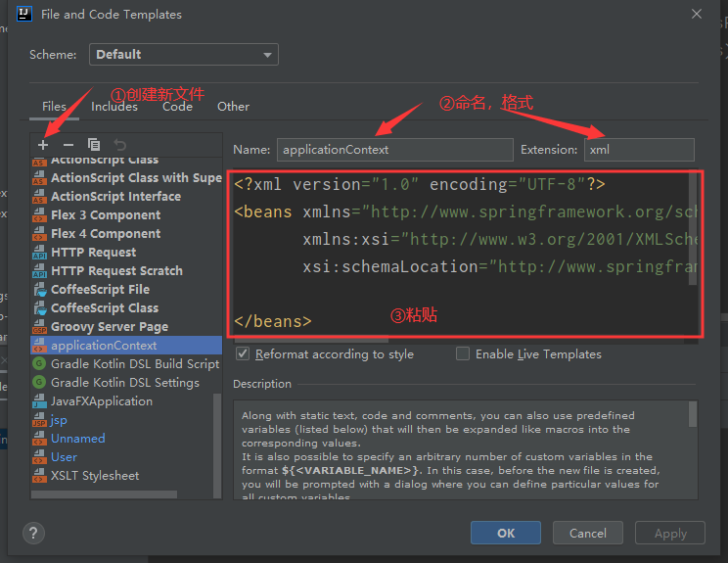Screen dimensions: 728x563
Task: Select the "jsp" template name
Action: point(59,420)
